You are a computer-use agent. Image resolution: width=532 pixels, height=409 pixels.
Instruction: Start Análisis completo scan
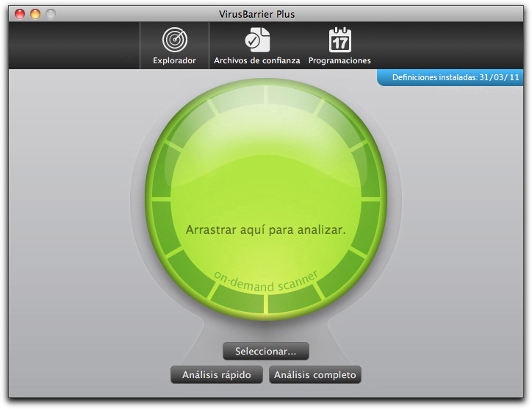pyautogui.click(x=314, y=374)
